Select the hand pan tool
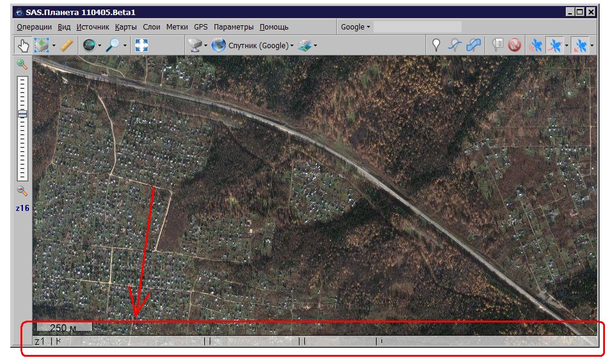611x364 pixels. pyautogui.click(x=22, y=45)
